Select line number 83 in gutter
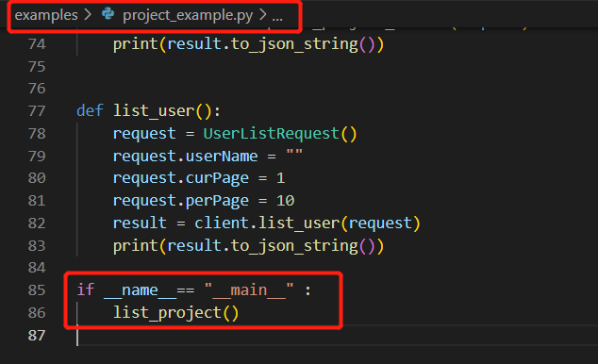This screenshot has height=364, width=598. click(x=37, y=246)
